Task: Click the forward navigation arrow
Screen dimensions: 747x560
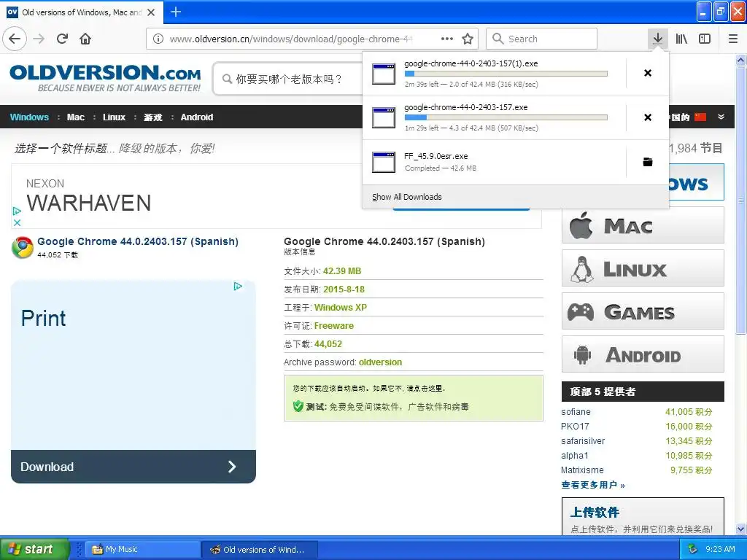Action: pos(39,39)
